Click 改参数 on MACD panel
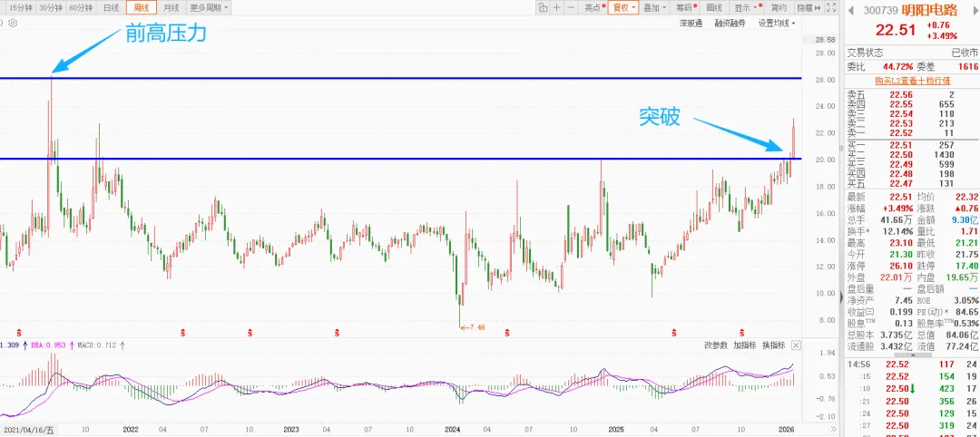Viewport: 980px width, 437px height. (x=716, y=345)
